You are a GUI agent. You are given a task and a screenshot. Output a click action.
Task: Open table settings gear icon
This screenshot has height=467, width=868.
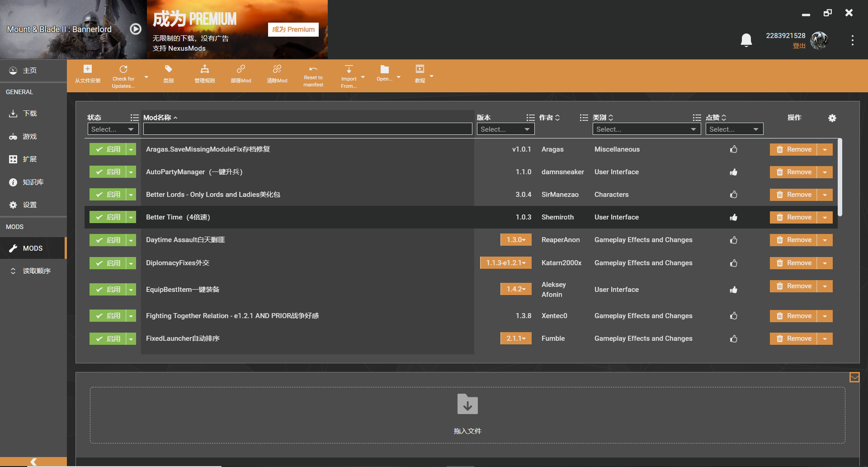click(x=832, y=118)
